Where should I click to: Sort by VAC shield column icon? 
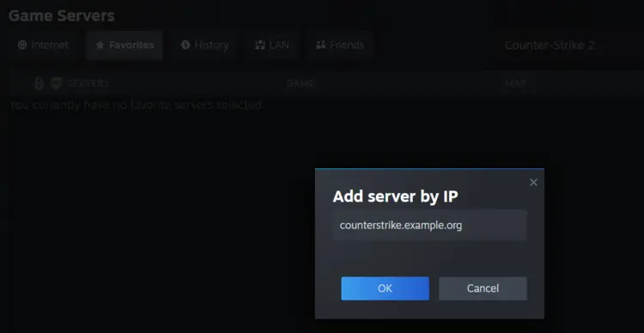pyautogui.click(x=57, y=83)
